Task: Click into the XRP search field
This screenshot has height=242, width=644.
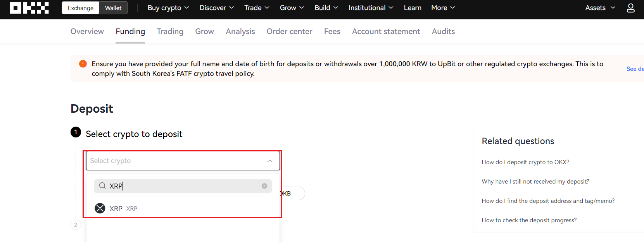Action: [183, 186]
